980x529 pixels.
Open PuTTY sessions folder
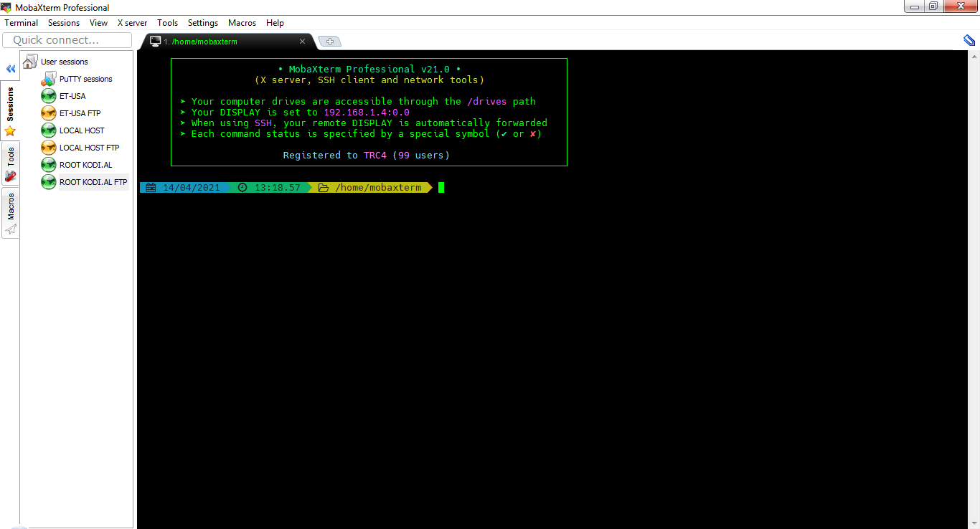click(x=86, y=79)
